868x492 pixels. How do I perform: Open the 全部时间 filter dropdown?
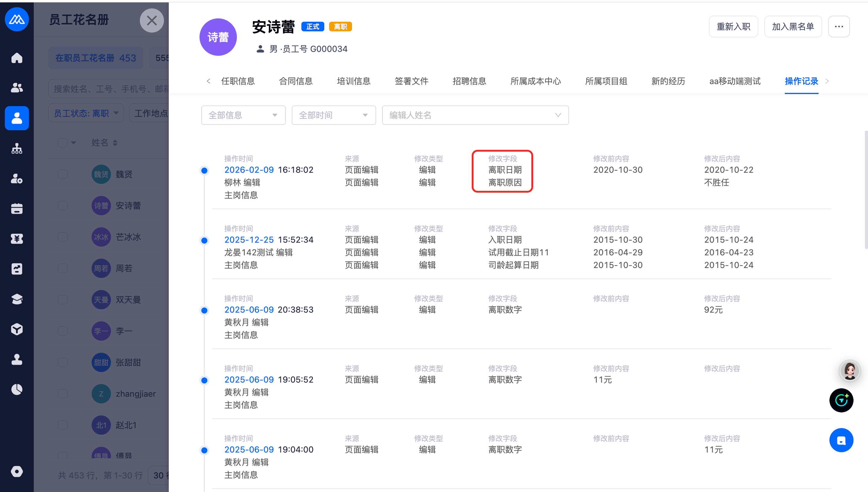tap(333, 115)
